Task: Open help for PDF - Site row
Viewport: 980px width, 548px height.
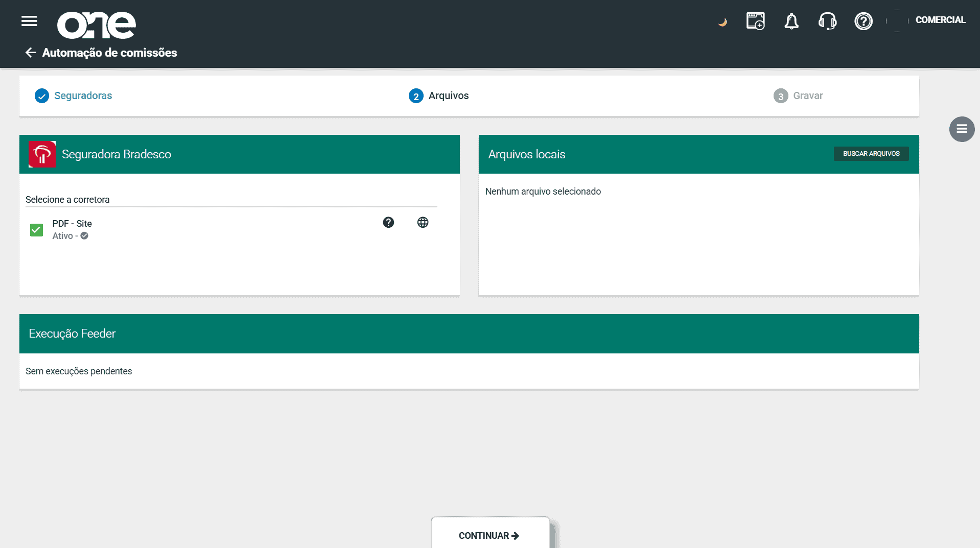Action: pyautogui.click(x=388, y=222)
